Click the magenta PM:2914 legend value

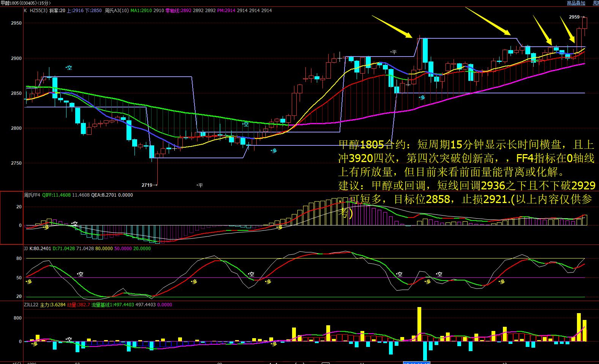226,11
